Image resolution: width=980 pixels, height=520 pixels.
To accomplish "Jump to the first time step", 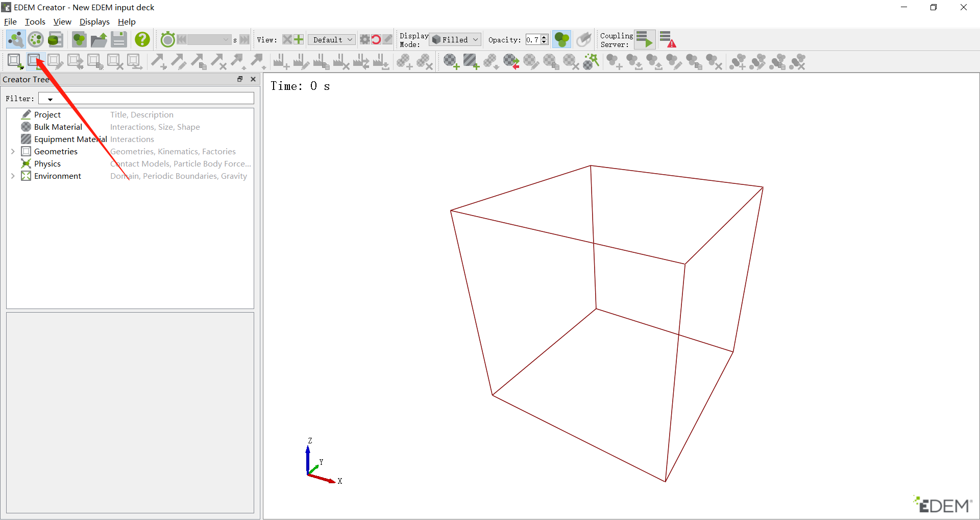I will click(182, 39).
